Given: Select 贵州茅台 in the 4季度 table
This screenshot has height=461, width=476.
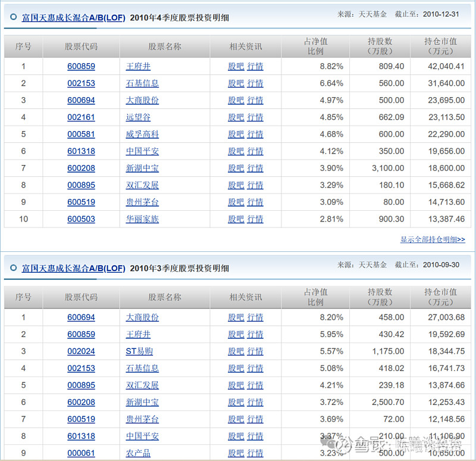Looking at the screenshot, I should coord(142,202).
